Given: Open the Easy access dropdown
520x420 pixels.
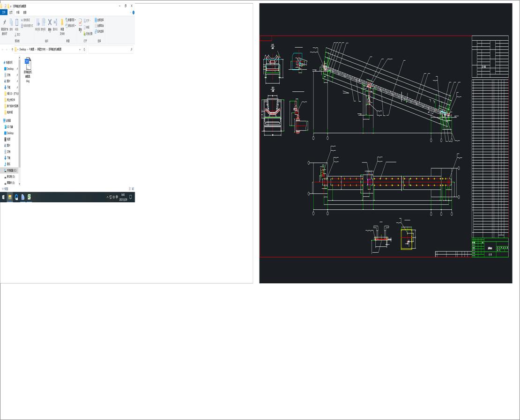Looking at the screenshot, I should [x=71, y=26].
